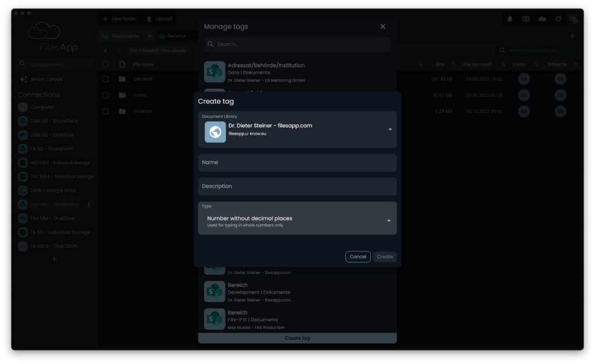Viewport: 595px width, 364px height.
Task: Toggle the select-all files checkbox
Action: coord(106,64)
